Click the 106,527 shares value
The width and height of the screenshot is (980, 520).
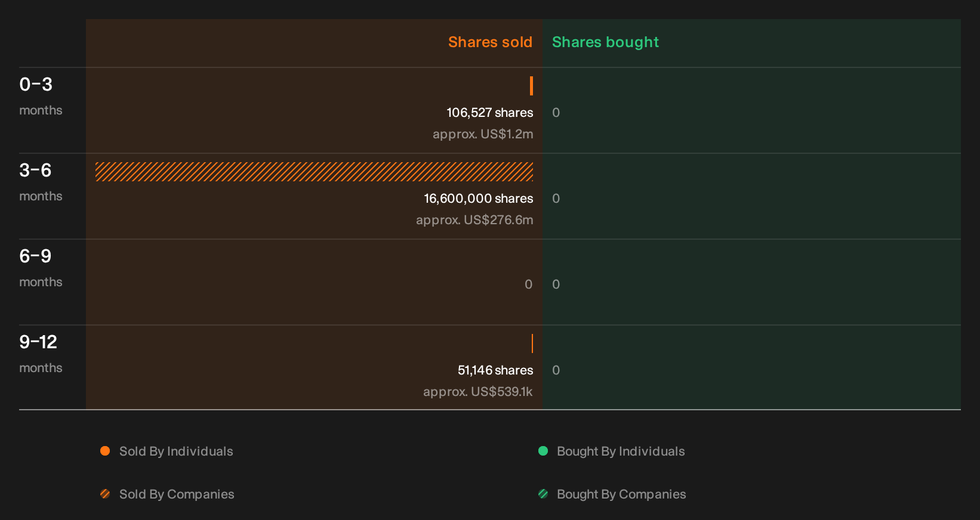(x=490, y=113)
